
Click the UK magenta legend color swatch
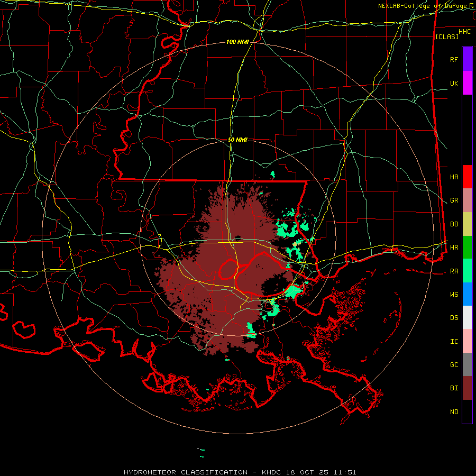(467, 83)
